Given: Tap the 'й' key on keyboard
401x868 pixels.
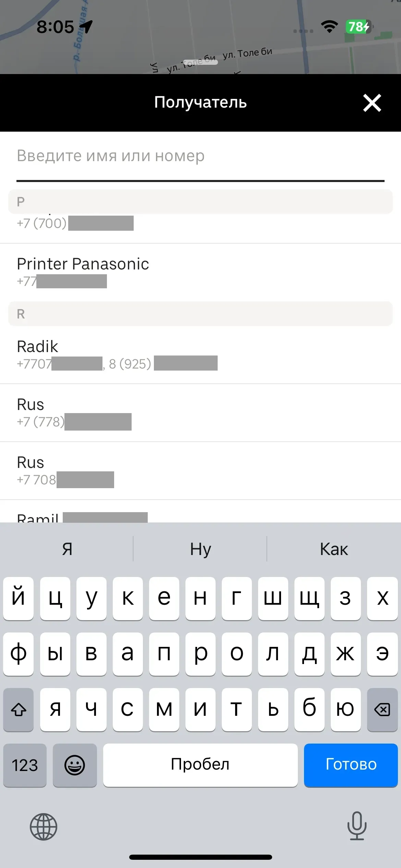Looking at the screenshot, I should pos(19,598).
